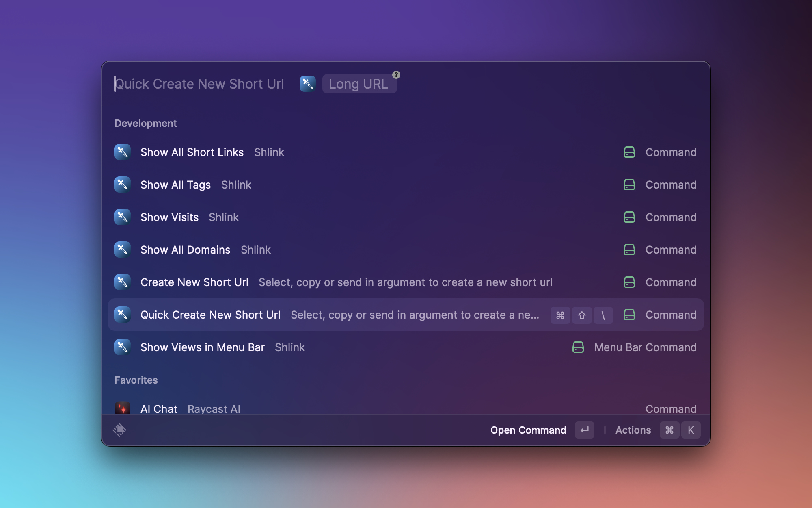Click the Shlink icon beside Show Visits
Image resolution: width=812 pixels, height=508 pixels.
122,217
